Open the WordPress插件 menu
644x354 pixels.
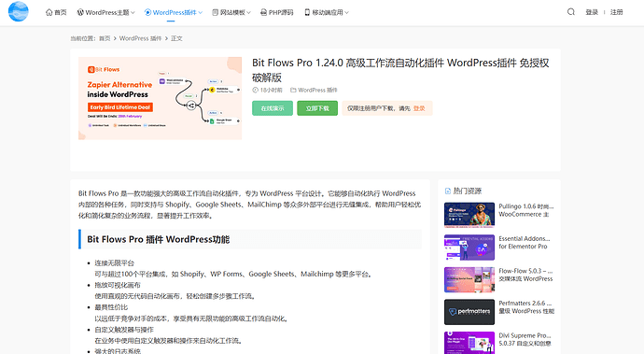[x=174, y=12]
